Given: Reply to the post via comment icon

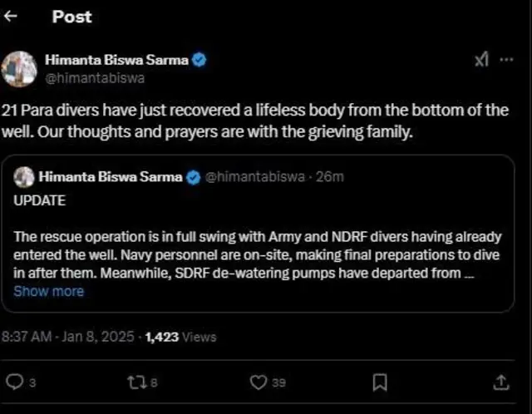Looking at the screenshot, I should coord(14,382).
